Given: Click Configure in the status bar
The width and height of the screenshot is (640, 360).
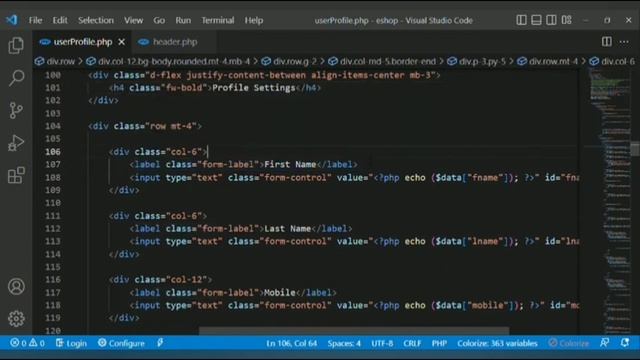Looking at the screenshot, I should pyautogui.click(x=121, y=343).
